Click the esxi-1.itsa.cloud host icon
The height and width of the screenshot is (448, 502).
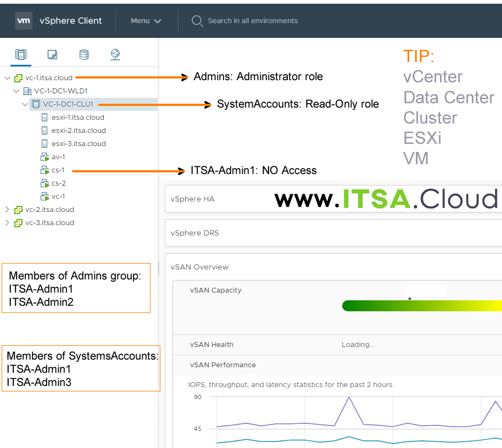(44, 117)
